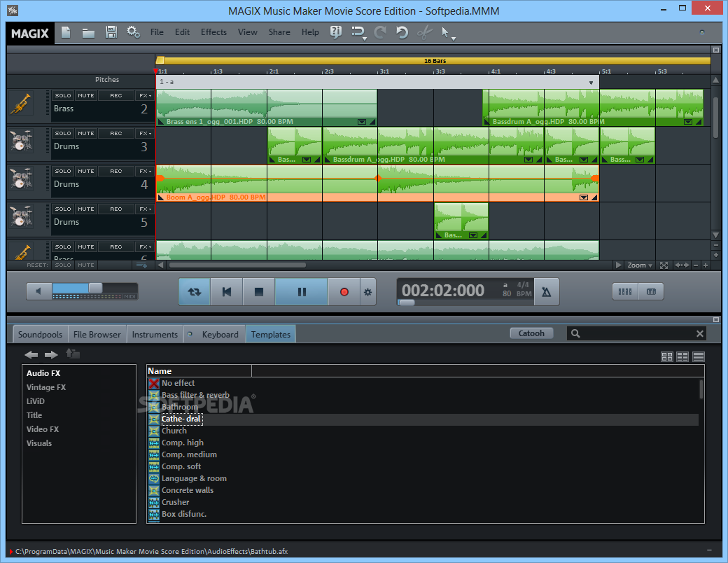Click the drum kit icon on track 3
The width and height of the screenshot is (728, 563).
click(x=21, y=141)
